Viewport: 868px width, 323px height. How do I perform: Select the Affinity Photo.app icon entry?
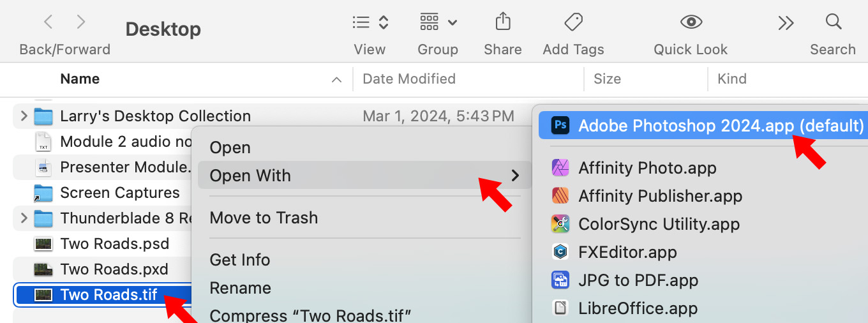560,168
